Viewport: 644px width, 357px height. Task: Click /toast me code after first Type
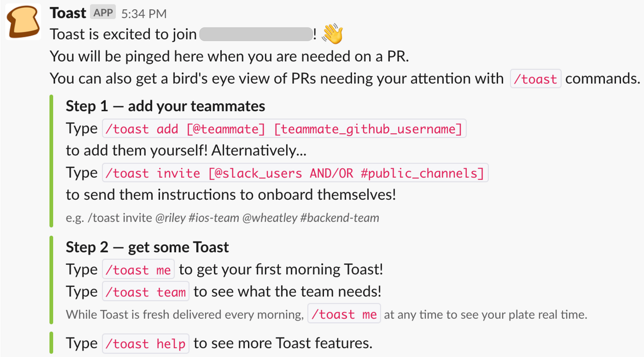coord(138,270)
